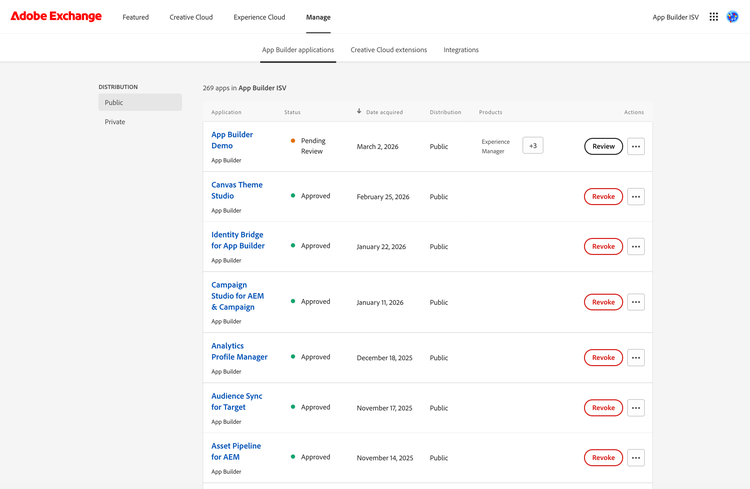
Task: Click the Adobe Exchange logo
Action: pyautogui.click(x=56, y=16)
